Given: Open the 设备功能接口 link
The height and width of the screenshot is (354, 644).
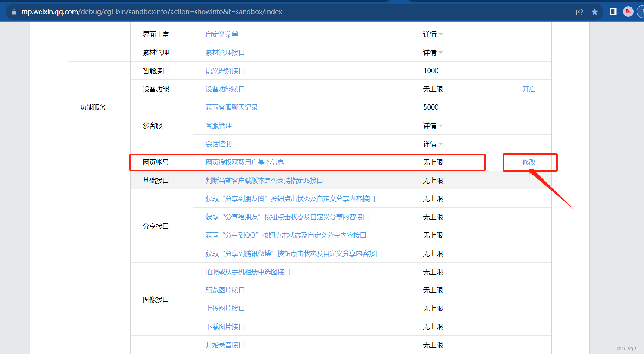Looking at the screenshot, I should (x=225, y=89).
